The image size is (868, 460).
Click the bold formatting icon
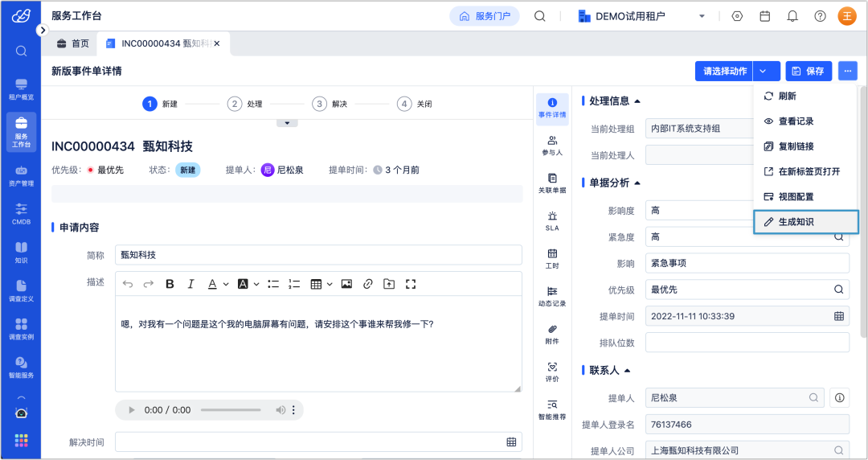[x=170, y=284]
